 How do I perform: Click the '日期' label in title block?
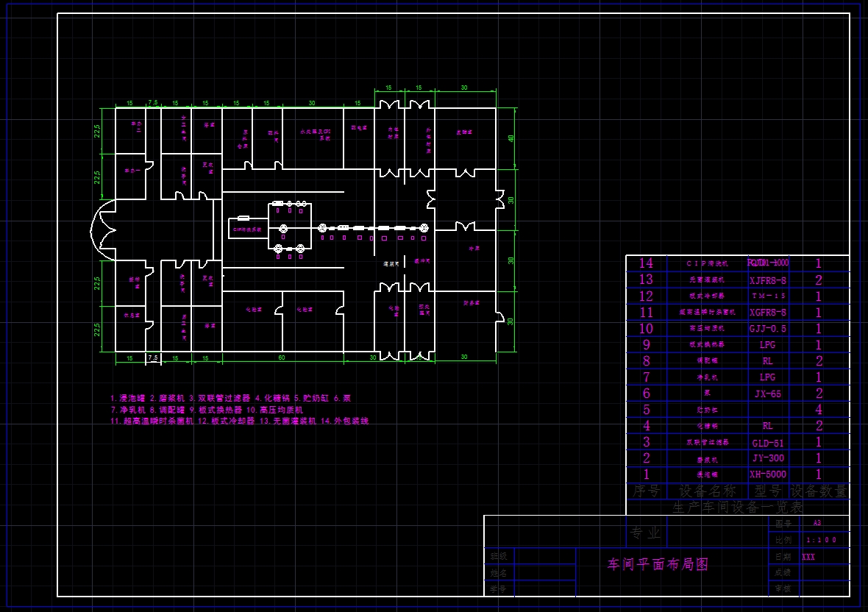(783, 557)
